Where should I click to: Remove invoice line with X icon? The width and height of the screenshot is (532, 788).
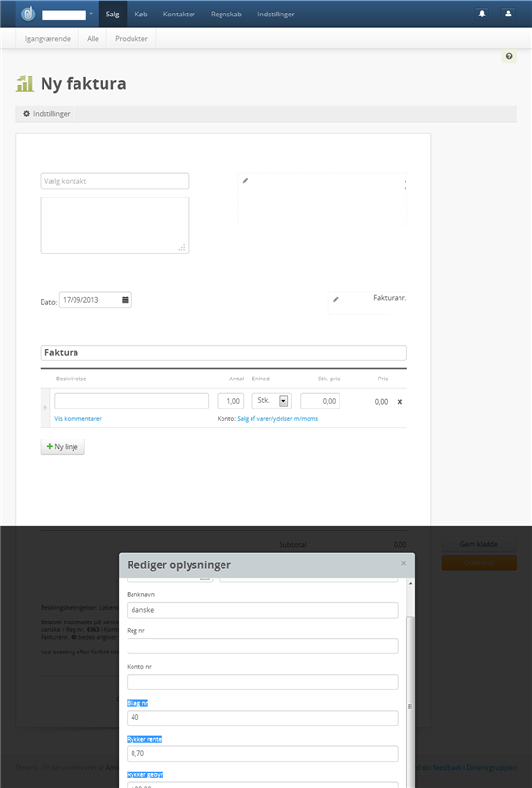click(x=399, y=402)
